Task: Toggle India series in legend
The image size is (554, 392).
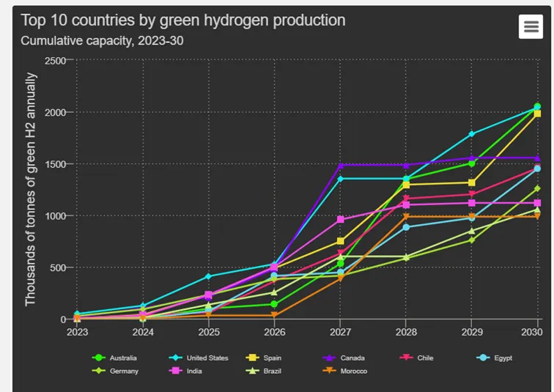Action: (x=185, y=371)
